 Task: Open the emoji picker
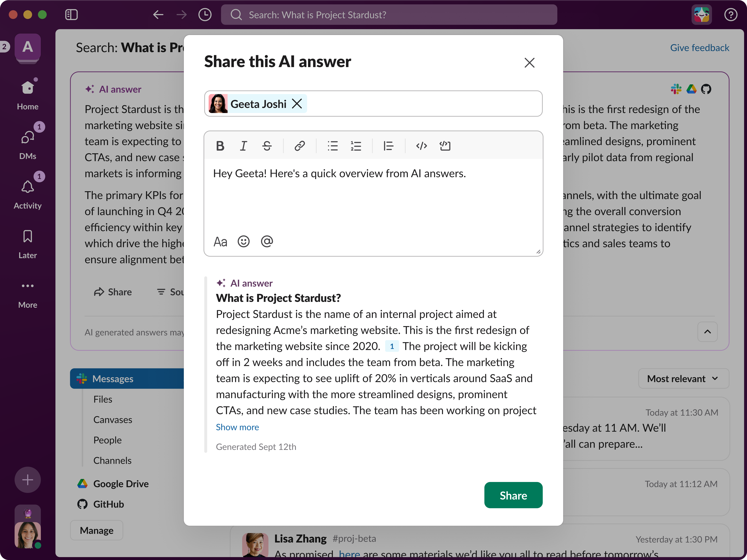[243, 242]
